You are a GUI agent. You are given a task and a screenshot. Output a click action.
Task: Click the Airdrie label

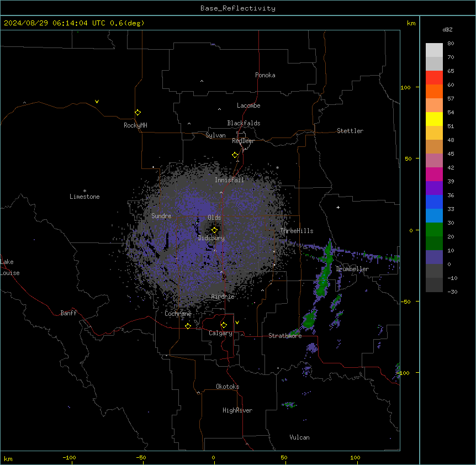[x=223, y=297]
